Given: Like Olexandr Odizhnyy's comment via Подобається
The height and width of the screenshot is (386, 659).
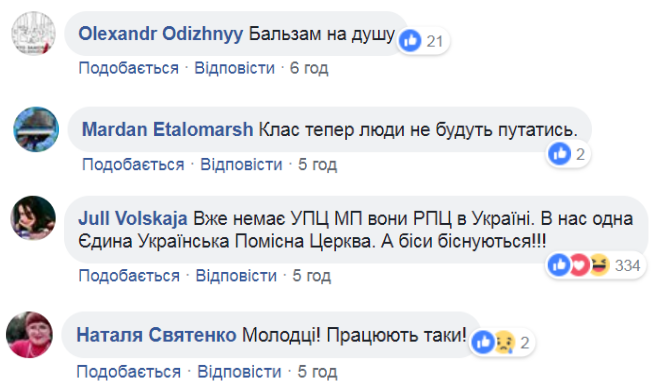Looking at the screenshot, I should coord(129,68).
